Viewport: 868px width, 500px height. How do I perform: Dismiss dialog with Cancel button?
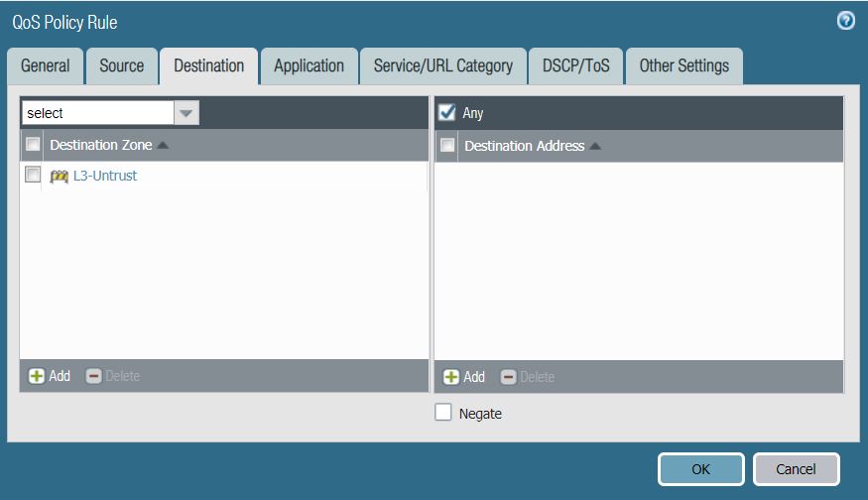pyautogui.click(x=796, y=469)
